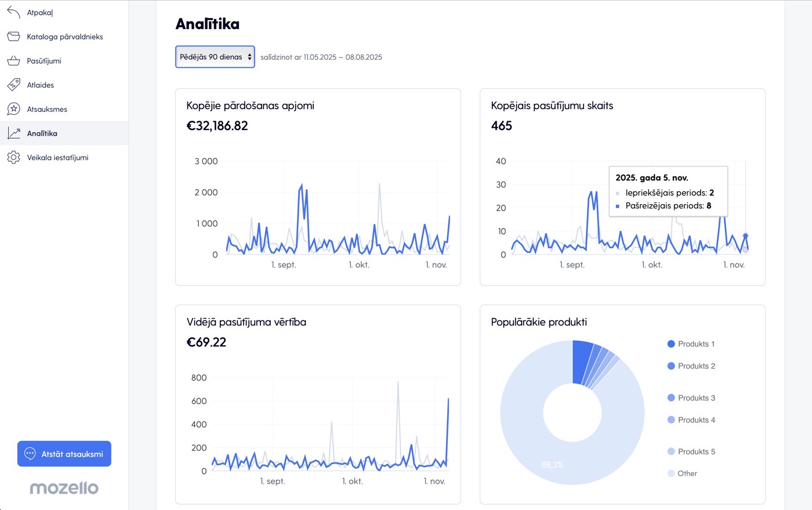The width and height of the screenshot is (812, 510).
Task: Open Kataloga pārvaldnieks folder icon
Action: point(13,37)
